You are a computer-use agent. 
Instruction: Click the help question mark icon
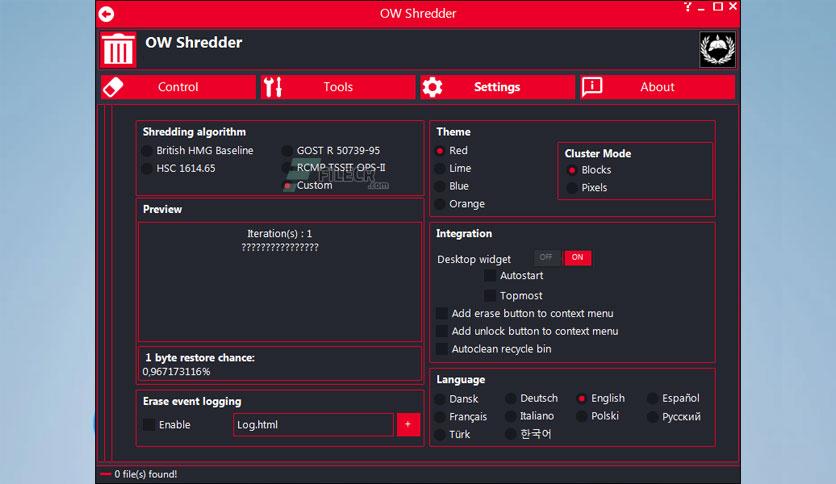click(688, 7)
